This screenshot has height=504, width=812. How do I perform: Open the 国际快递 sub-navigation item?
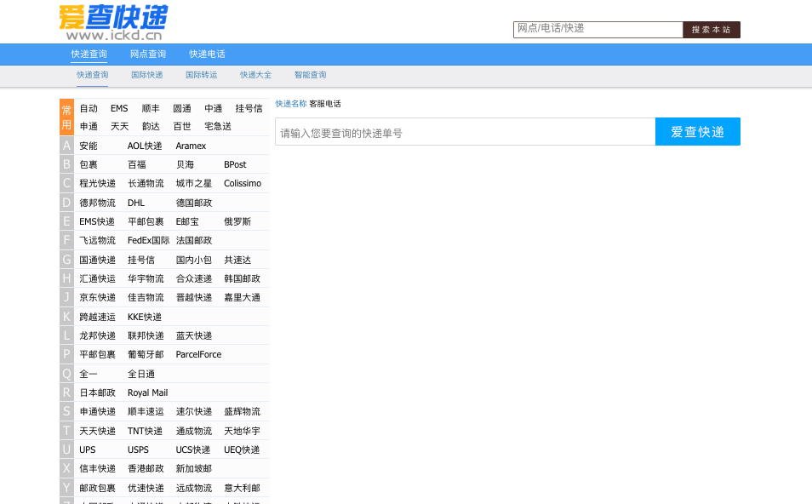[146, 74]
